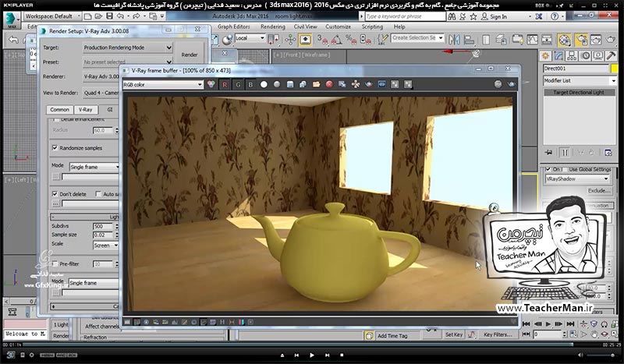Open the Modify panel icon
This screenshot has width=624, height=364.
coord(558,55)
